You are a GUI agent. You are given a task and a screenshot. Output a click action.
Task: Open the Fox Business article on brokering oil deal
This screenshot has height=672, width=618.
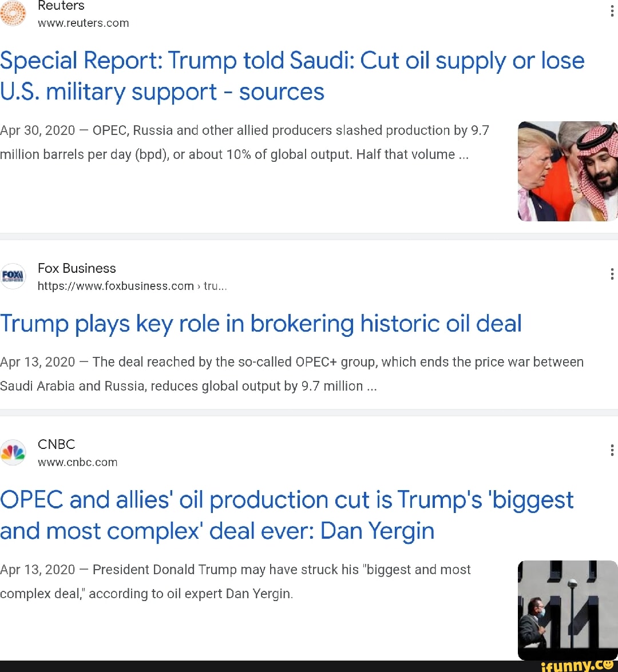[260, 324]
